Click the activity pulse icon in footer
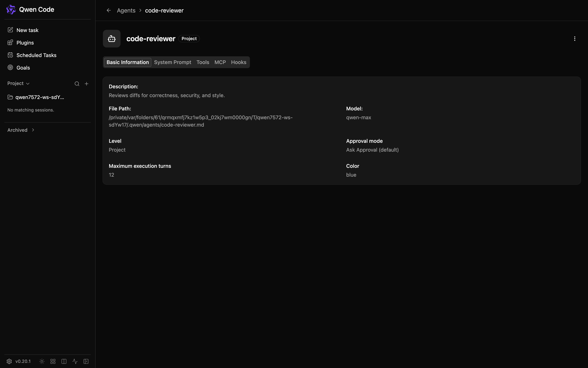This screenshot has height=368, width=588. point(75,361)
